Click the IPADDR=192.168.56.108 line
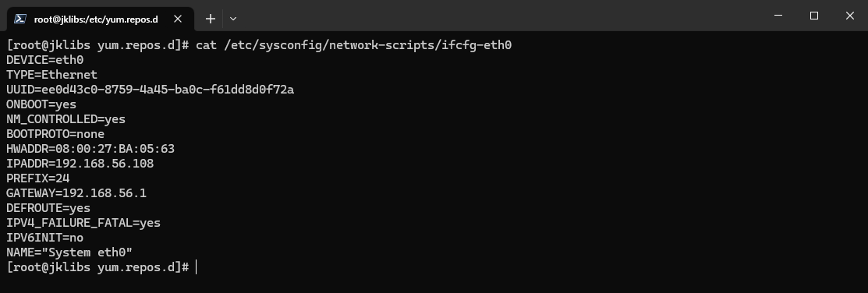Screen dimensions: 868x293 click(x=80, y=164)
